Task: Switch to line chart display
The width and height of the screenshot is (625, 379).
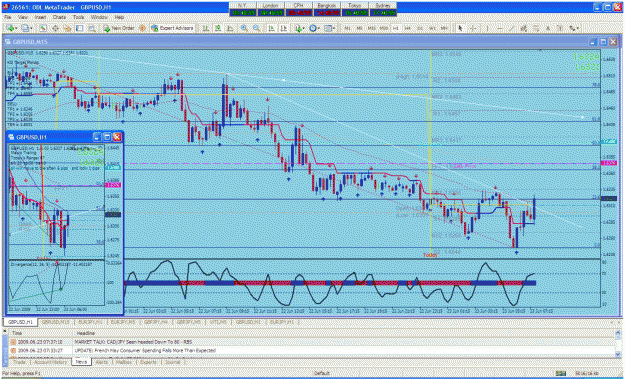Action: [230, 28]
